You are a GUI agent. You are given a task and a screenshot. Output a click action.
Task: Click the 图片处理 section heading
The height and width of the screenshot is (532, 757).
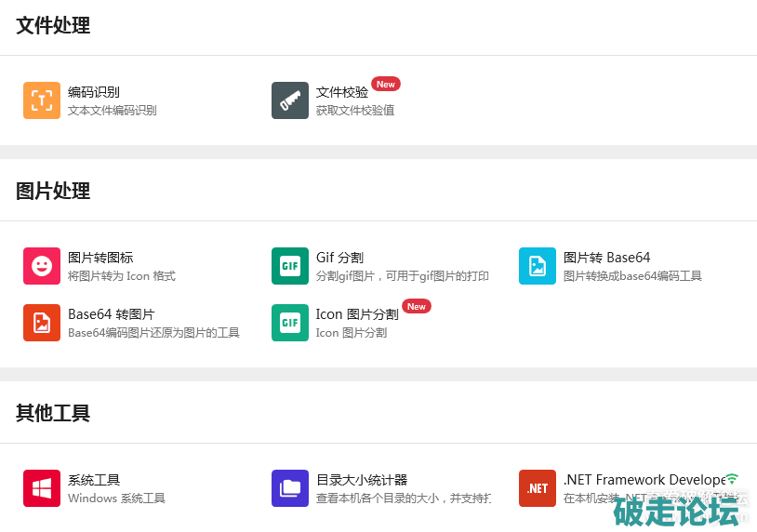pos(53,192)
